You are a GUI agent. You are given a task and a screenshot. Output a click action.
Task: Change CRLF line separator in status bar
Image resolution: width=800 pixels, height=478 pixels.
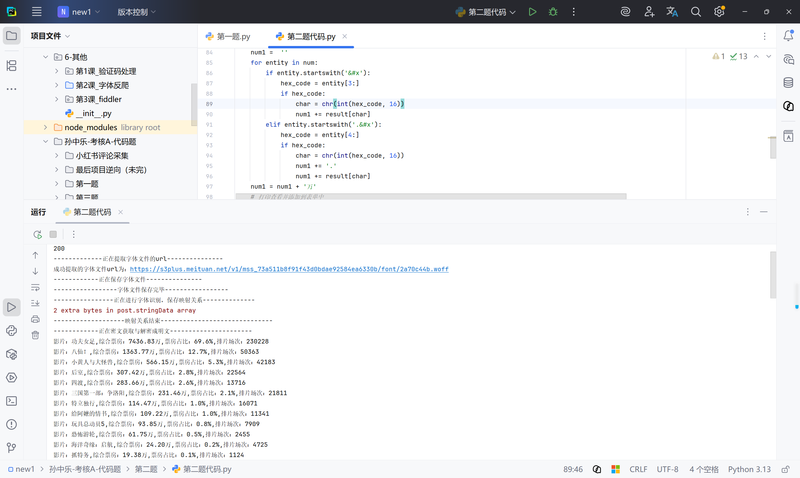[638, 469]
